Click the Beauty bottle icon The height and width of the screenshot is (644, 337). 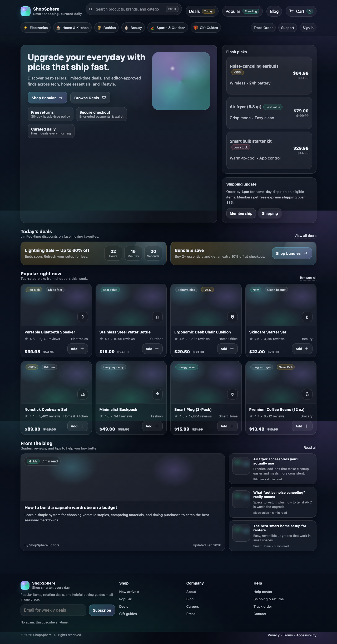tap(126, 28)
